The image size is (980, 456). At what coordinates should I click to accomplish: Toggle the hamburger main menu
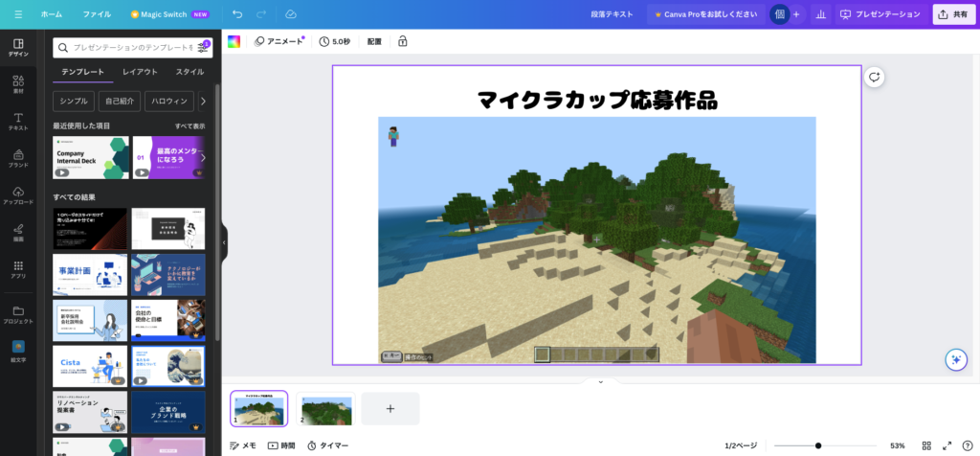coord(17,14)
